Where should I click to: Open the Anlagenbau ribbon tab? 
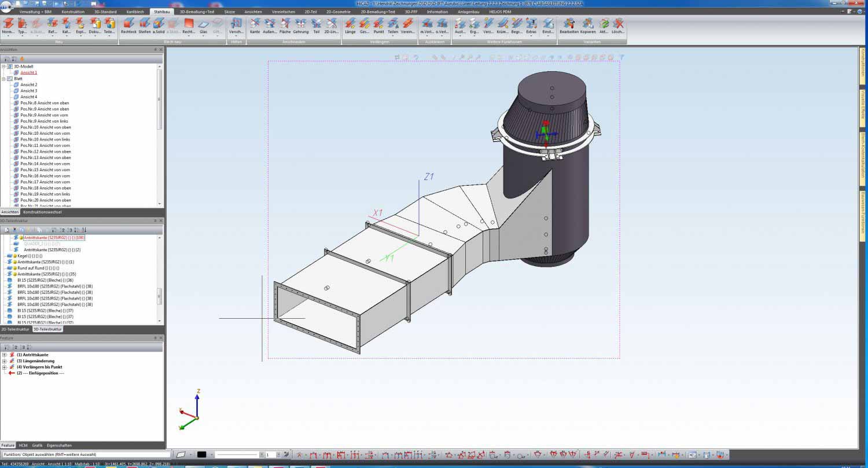click(x=468, y=12)
